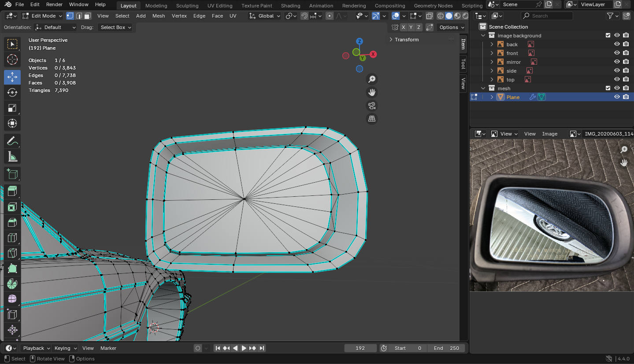Viewport: 634px width, 364px height.
Task: Hide the 'back' image in outliner
Action: click(x=617, y=44)
